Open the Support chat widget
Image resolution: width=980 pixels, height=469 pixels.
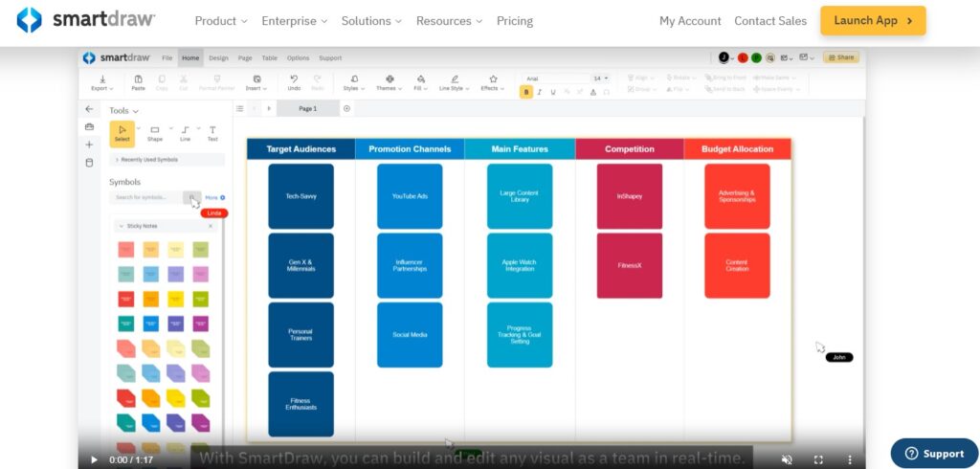934,453
